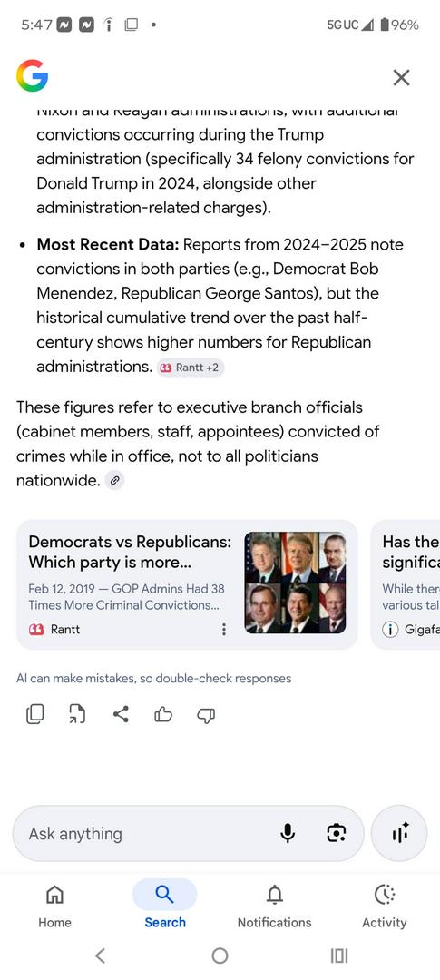Tap the Live voice sparkle button
Screen dimensions: 440x980
(x=399, y=833)
